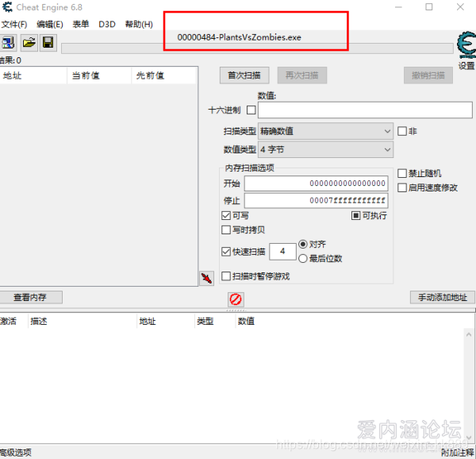Enable the 写时拷贝 checkbox
The height and width of the screenshot is (459, 476).
[226, 230]
